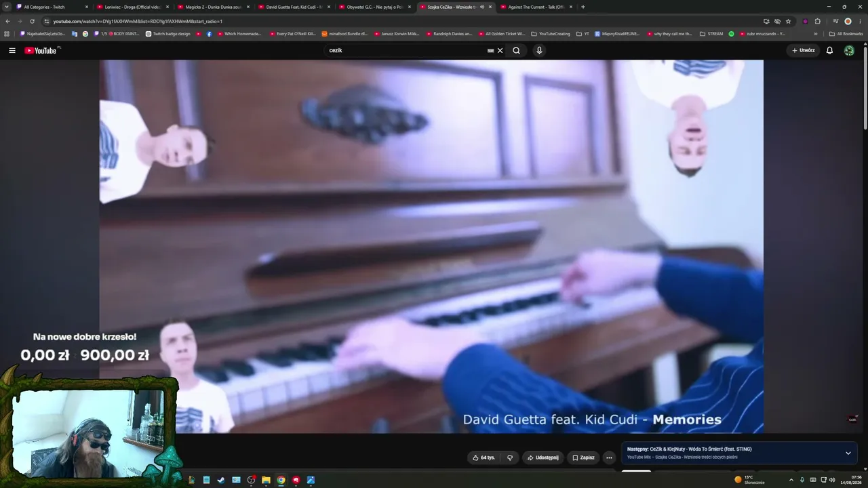Viewport: 868px width, 488px height.
Task: Mute the Szajka CeZika tab audio icon
Action: click(x=482, y=7)
